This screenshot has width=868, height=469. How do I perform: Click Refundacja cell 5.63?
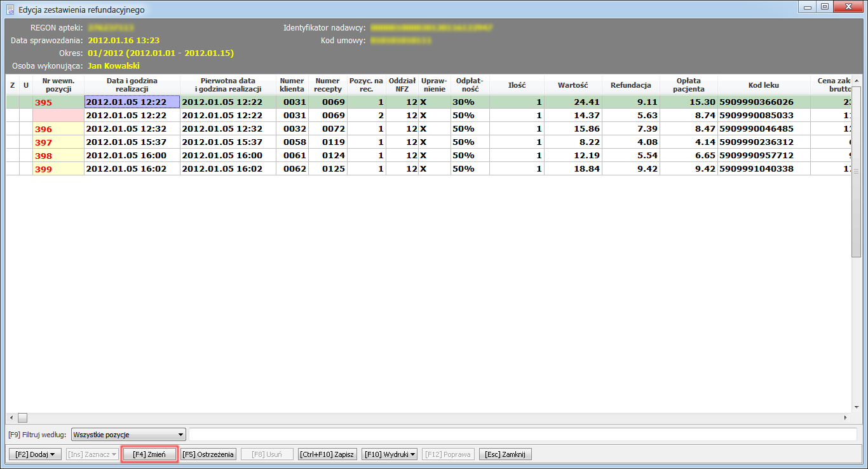pyautogui.click(x=631, y=115)
